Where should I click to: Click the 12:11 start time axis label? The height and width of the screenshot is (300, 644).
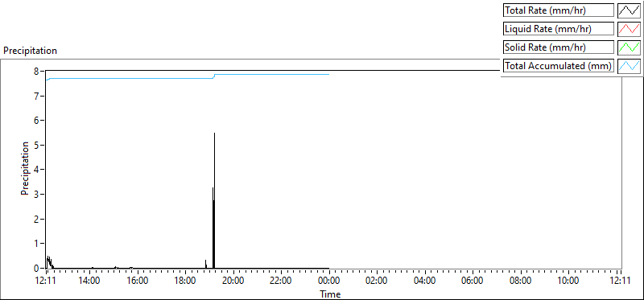tap(47, 281)
